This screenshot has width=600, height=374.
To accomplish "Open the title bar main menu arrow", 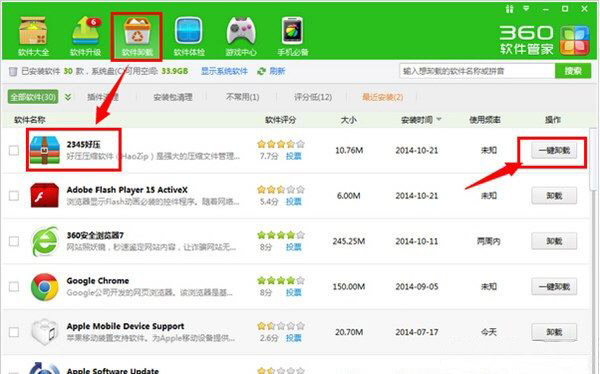I will pyautogui.click(x=527, y=8).
